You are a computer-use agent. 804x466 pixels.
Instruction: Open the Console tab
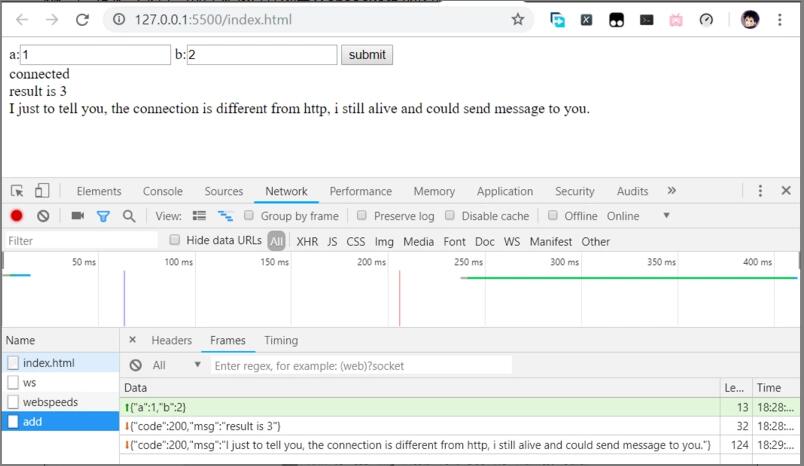[x=163, y=191]
